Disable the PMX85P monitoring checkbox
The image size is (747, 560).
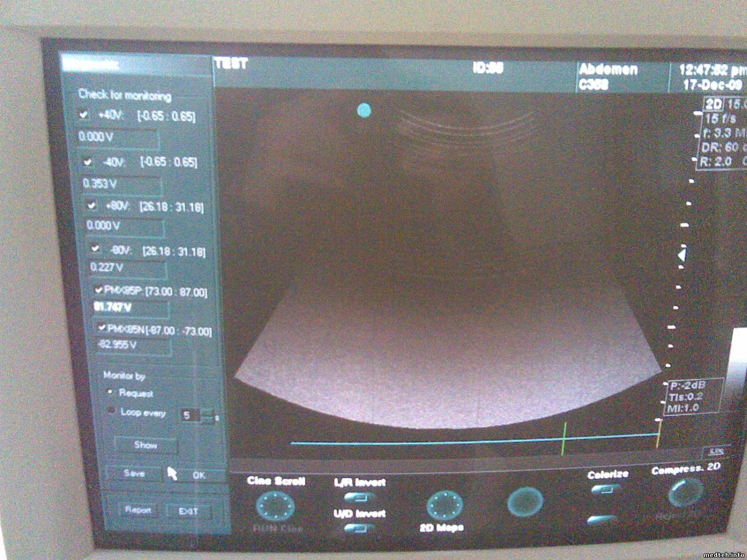pos(99,290)
